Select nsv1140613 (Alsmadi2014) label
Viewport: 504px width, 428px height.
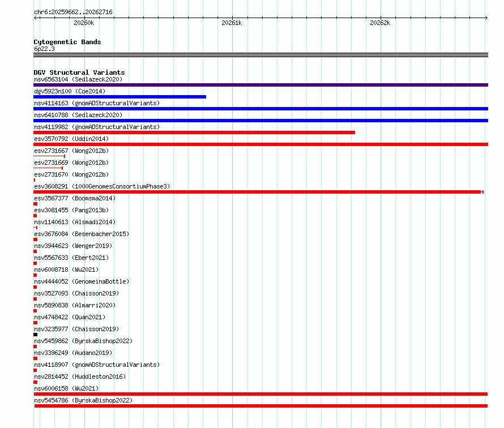[x=75, y=222]
